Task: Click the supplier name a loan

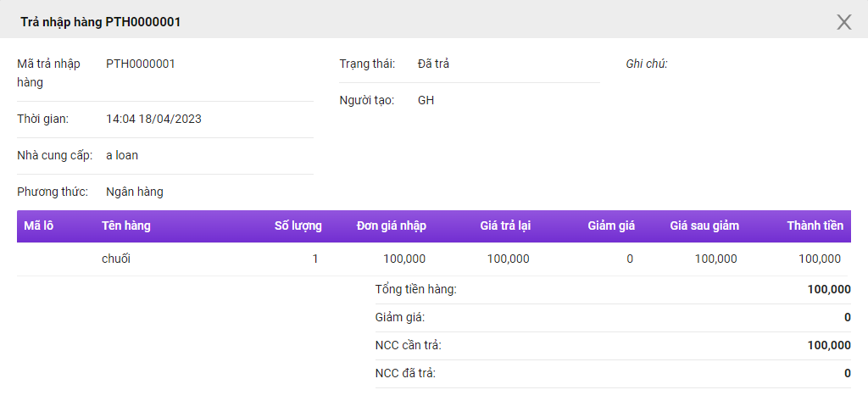Action: pyautogui.click(x=122, y=156)
